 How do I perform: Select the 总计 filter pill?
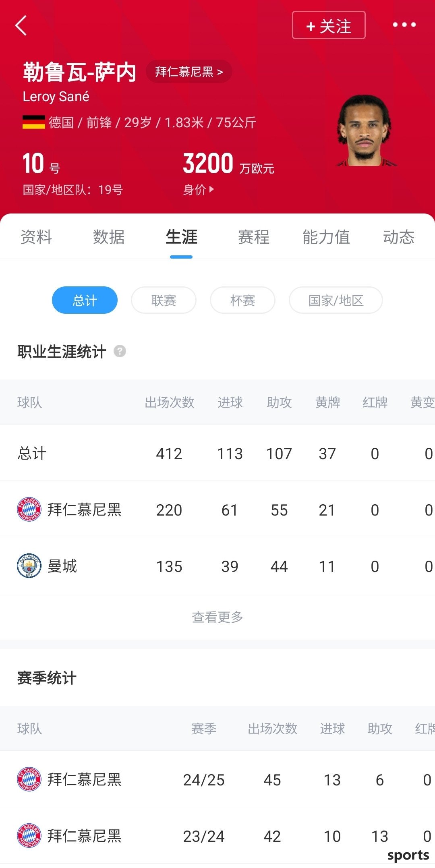click(85, 300)
